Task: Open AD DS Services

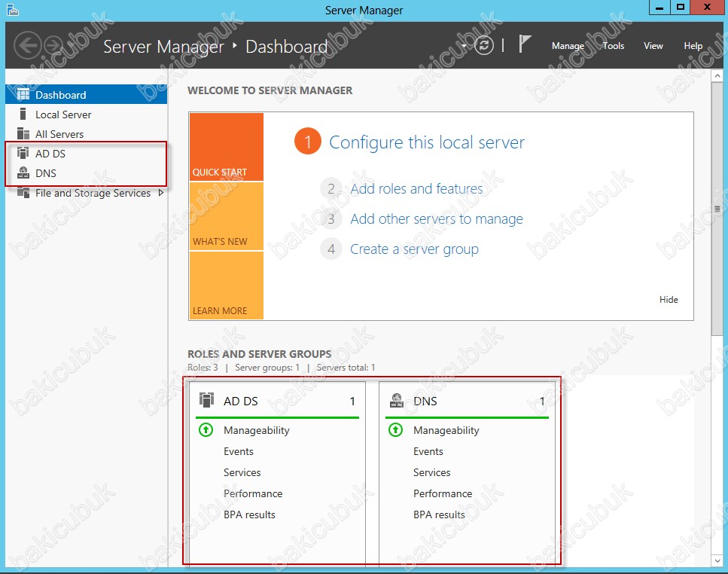Action: [x=242, y=472]
